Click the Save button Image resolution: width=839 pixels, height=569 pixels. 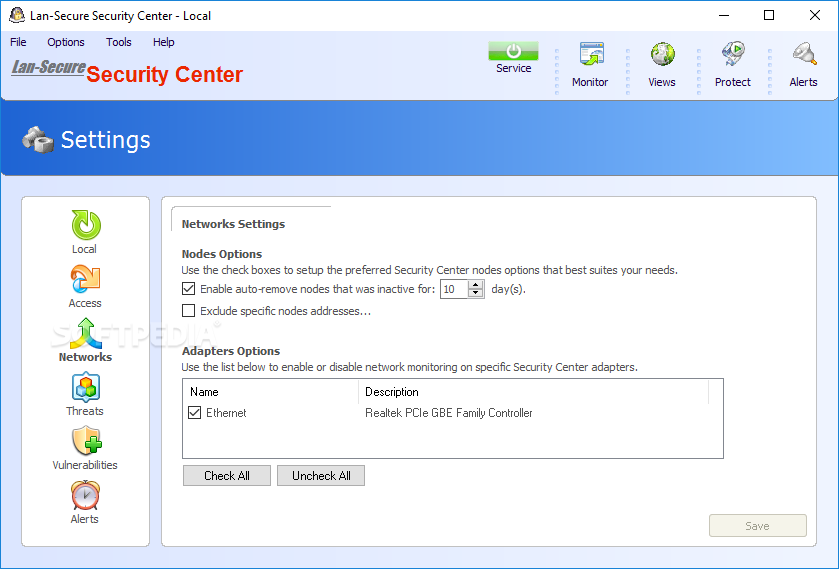coord(758,526)
